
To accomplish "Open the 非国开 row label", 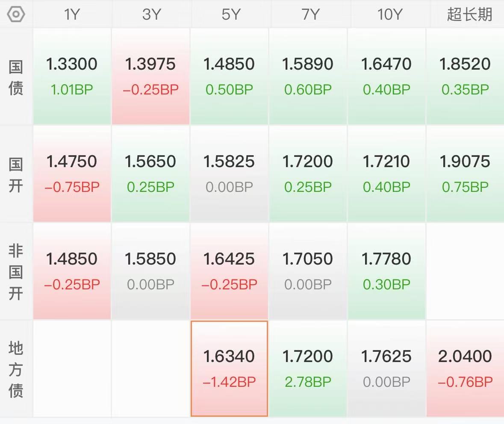I will (16, 272).
